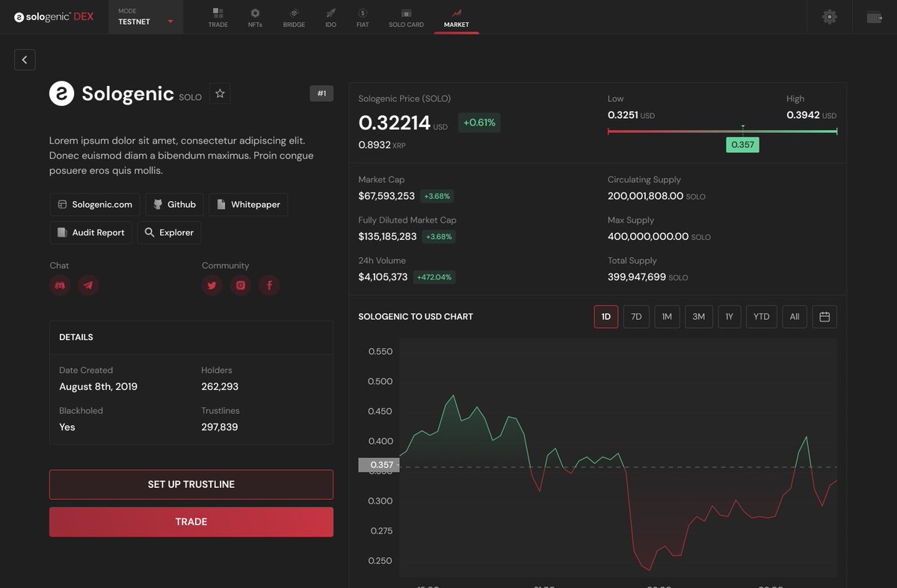Screen dimensions: 897x588
Task: Click the Low value 0.3251
Action: click(x=623, y=115)
